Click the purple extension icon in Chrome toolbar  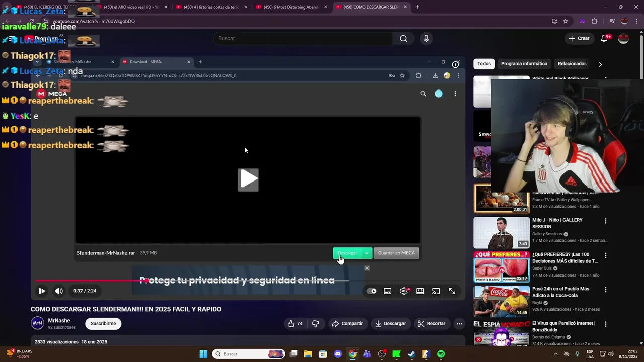tap(582, 21)
